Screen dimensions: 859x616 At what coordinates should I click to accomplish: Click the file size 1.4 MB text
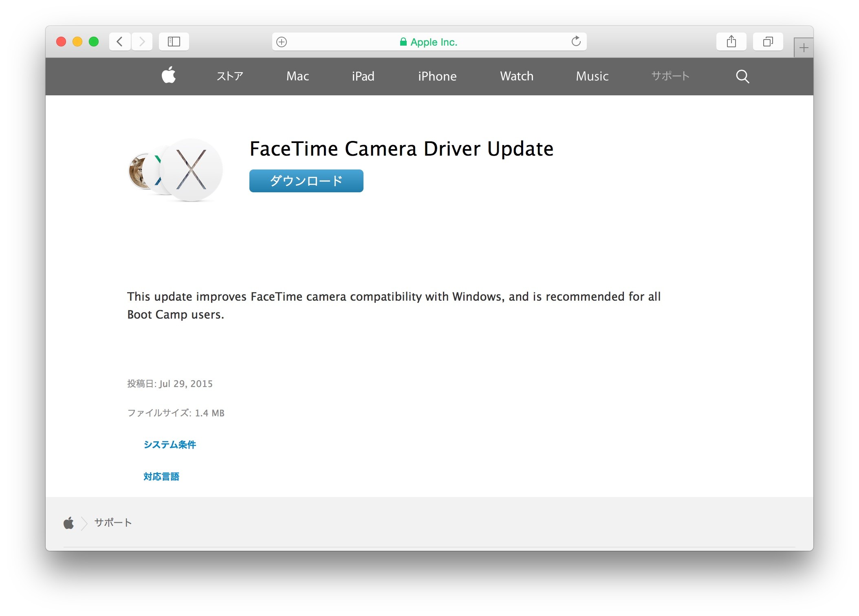point(209,413)
